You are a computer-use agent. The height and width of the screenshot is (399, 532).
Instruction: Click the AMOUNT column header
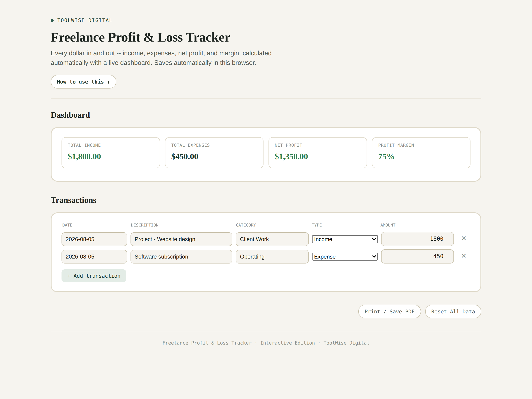[x=388, y=225]
